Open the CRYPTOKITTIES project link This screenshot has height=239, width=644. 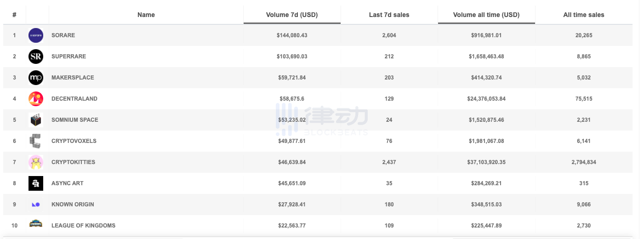[73, 162]
